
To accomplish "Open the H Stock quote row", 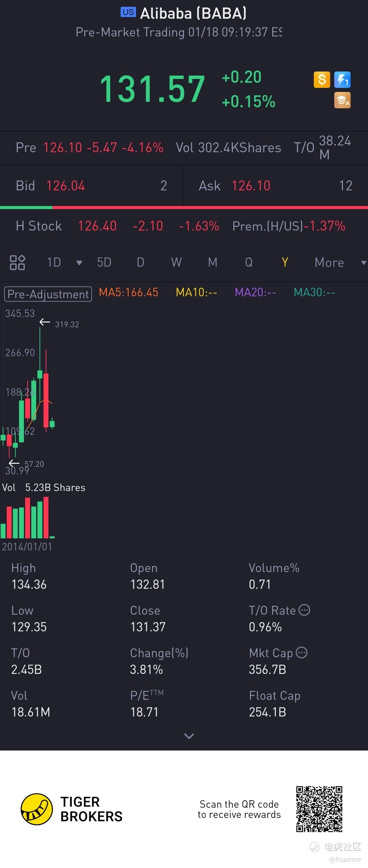I will pos(181,226).
